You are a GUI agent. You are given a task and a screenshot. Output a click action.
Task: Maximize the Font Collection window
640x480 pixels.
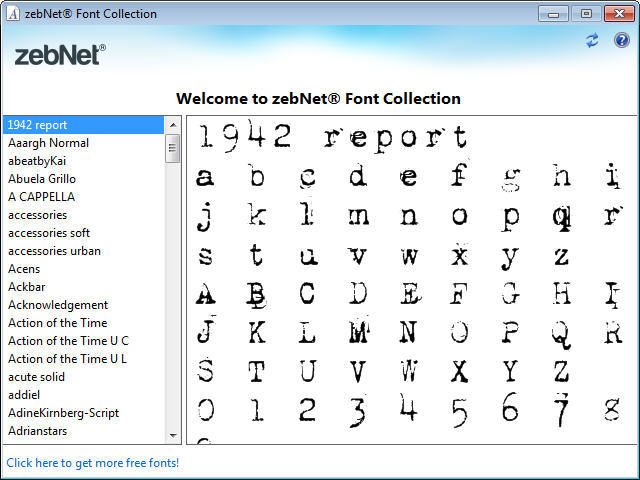pos(586,14)
